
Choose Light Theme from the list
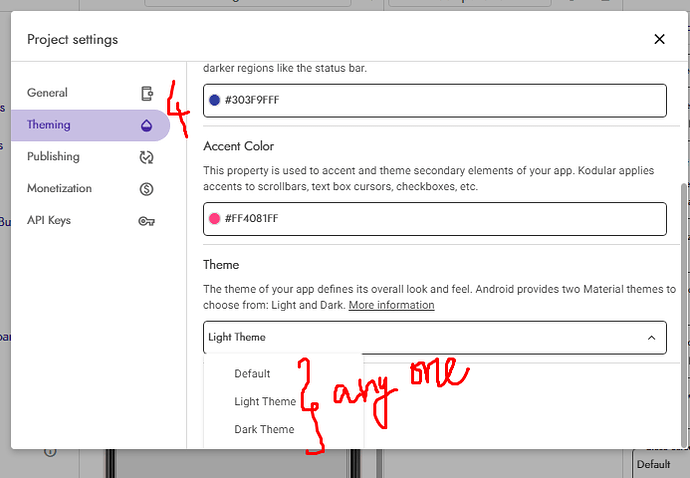pyautogui.click(x=265, y=401)
